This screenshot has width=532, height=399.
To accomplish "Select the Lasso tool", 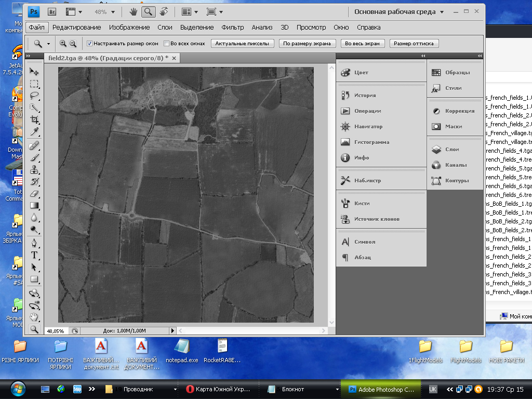I will pyautogui.click(x=34, y=96).
